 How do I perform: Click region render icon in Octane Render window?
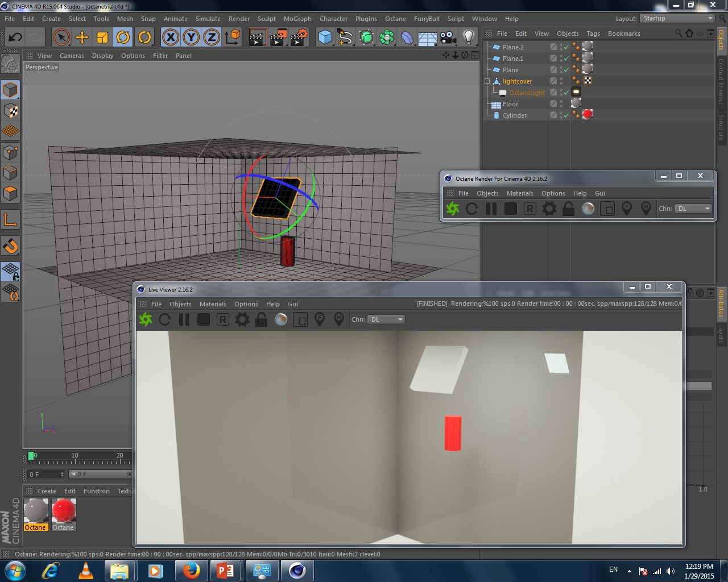pyautogui.click(x=607, y=209)
